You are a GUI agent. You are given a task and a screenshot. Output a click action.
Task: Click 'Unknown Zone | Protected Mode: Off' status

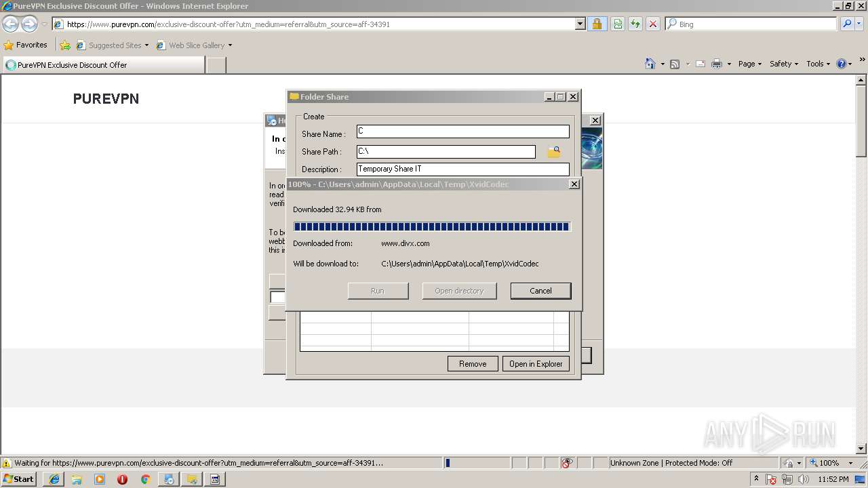coord(671,463)
